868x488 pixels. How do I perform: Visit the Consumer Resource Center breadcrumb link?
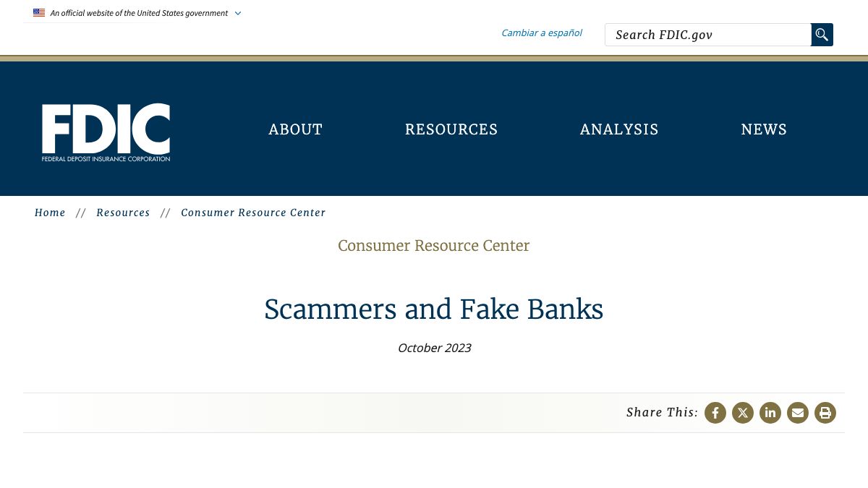(253, 213)
